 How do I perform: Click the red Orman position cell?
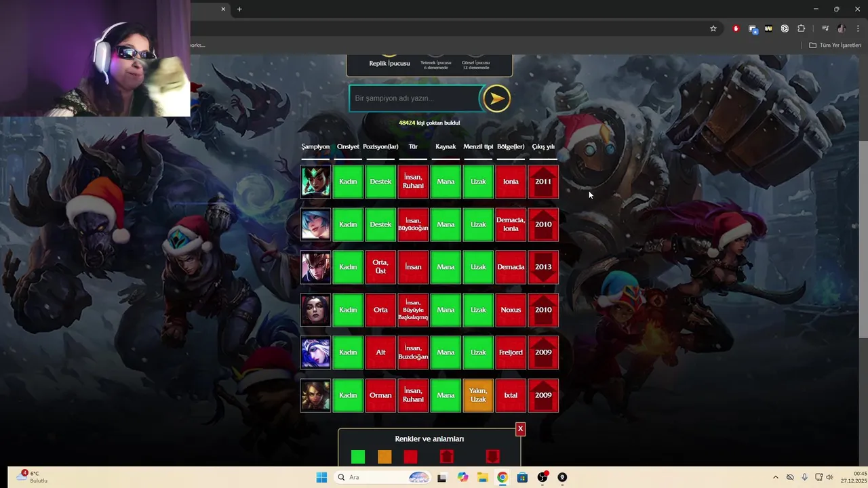[x=380, y=395]
